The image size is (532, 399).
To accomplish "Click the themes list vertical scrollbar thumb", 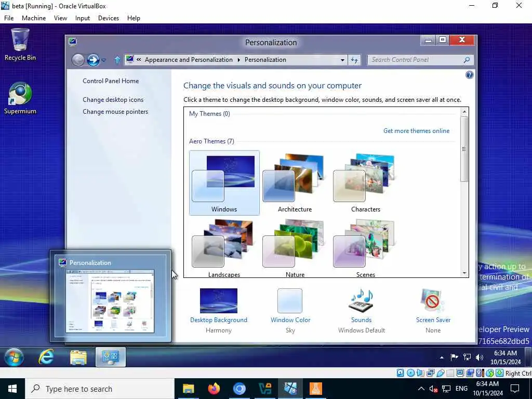I will pos(464,149).
